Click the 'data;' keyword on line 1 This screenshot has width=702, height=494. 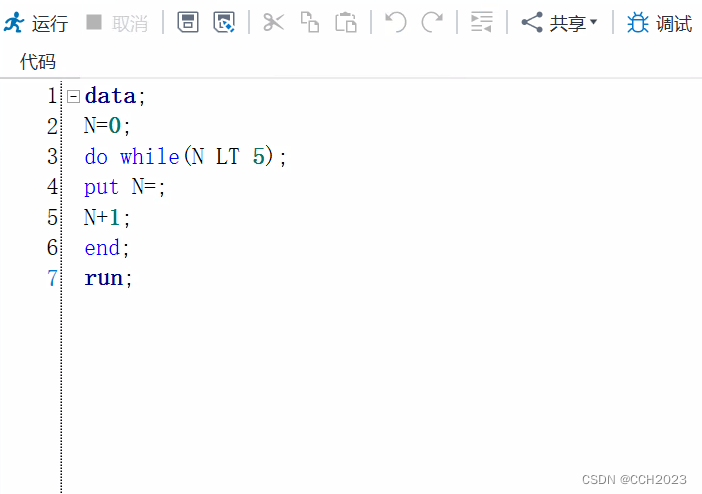pyautogui.click(x=115, y=96)
